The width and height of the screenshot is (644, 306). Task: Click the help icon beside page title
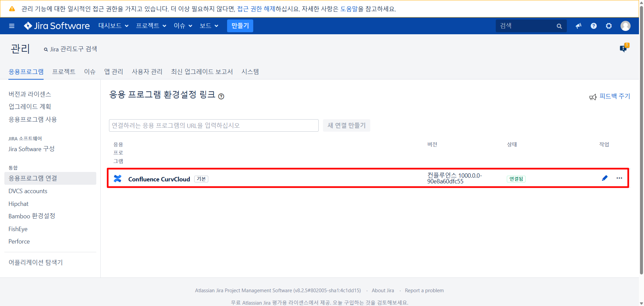[221, 96]
